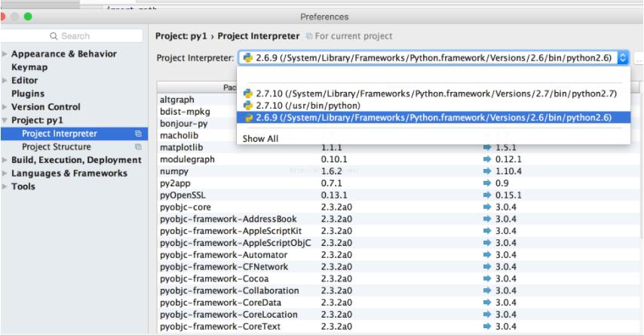The image size is (644, 335).
Task: Expand Appearance & Behavior settings group
Action: (5, 54)
